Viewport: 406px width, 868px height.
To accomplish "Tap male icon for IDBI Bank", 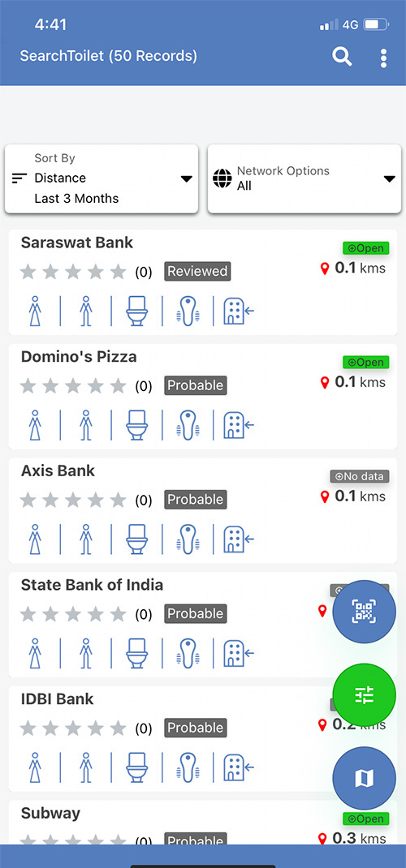I will click(86, 767).
